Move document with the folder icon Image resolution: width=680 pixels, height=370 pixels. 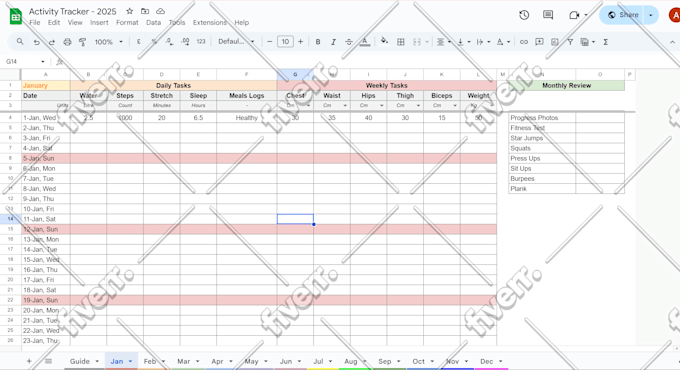(145, 11)
